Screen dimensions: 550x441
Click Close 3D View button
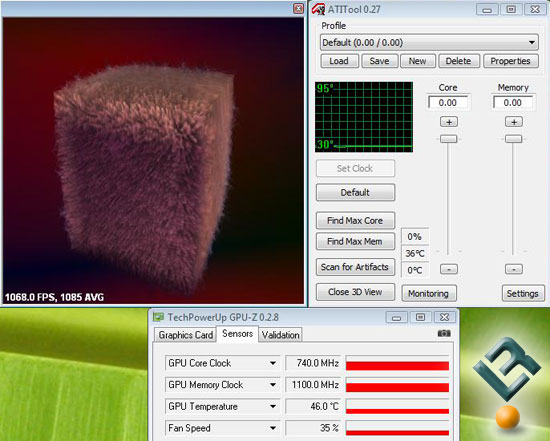click(x=355, y=292)
